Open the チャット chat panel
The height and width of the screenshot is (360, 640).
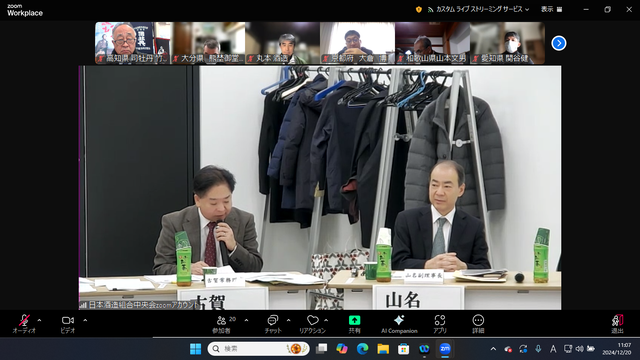273,324
